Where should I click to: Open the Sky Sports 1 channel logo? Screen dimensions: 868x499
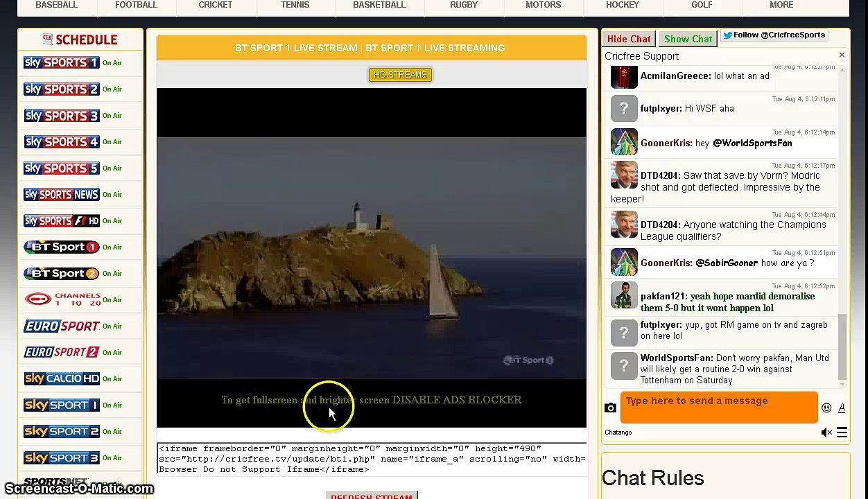[62, 62]
